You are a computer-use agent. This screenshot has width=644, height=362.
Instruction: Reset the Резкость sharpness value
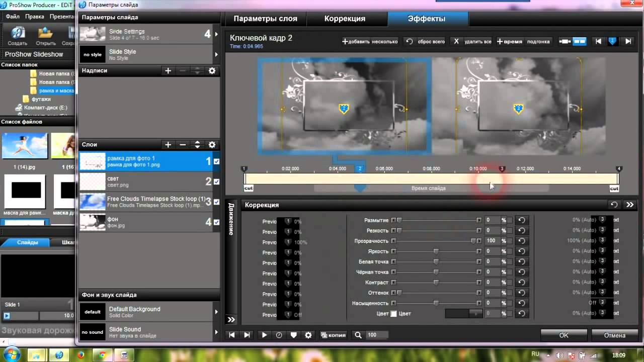pyautogui.click(x=522, y=230)
